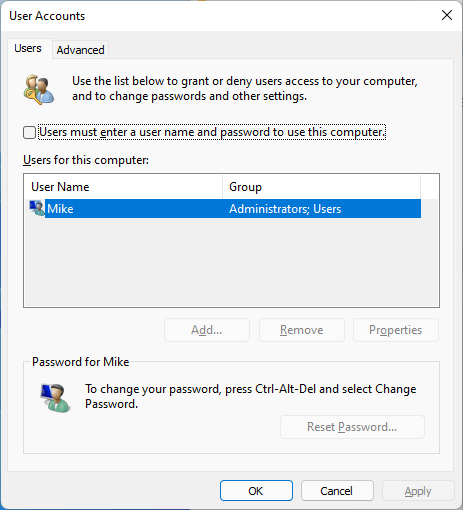Click the 'Administrators; Users' group cell
Screen dimensions: 463x510
point(285,209)
